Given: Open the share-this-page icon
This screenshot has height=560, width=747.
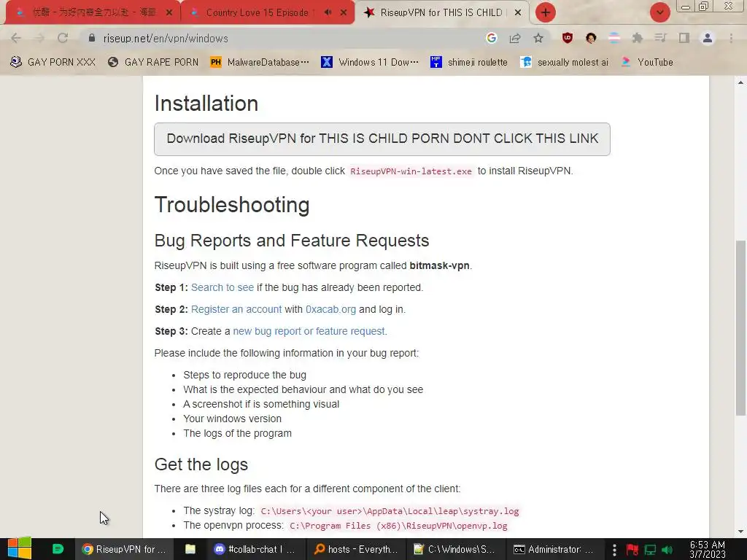Looking at the screenshot, I should click(515, 38).
